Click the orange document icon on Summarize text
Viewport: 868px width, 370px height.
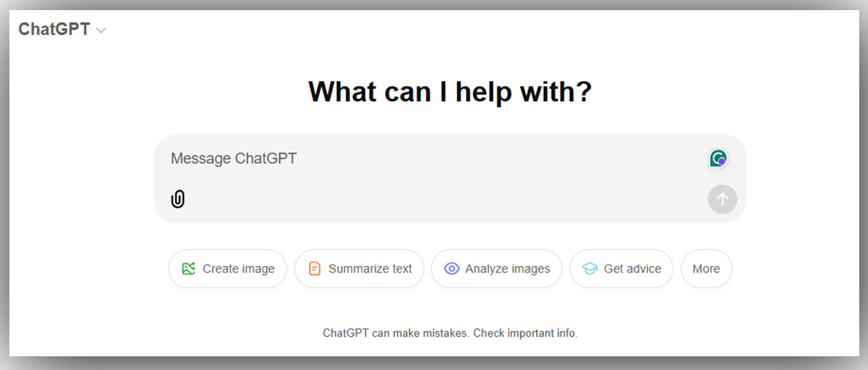[314, 269]
